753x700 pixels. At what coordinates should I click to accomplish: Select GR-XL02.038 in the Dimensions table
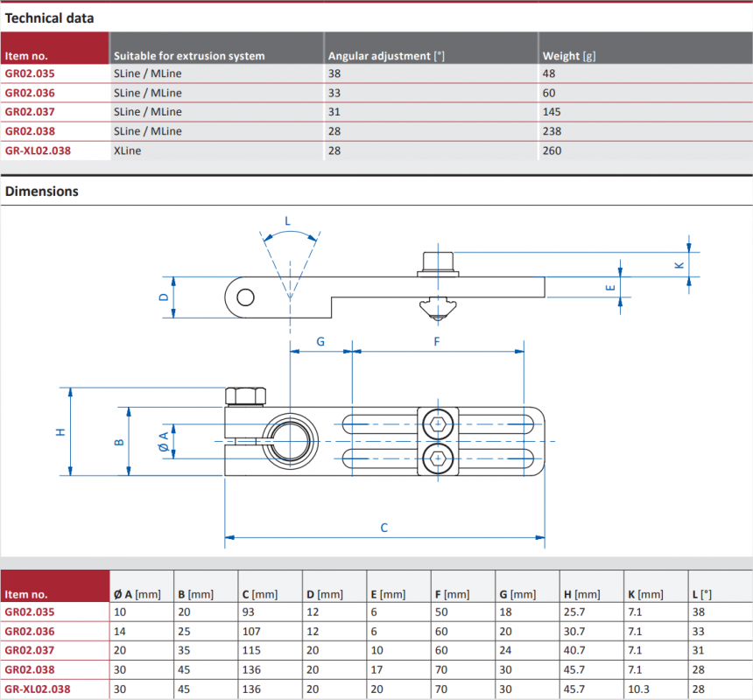tap(38, 689)
